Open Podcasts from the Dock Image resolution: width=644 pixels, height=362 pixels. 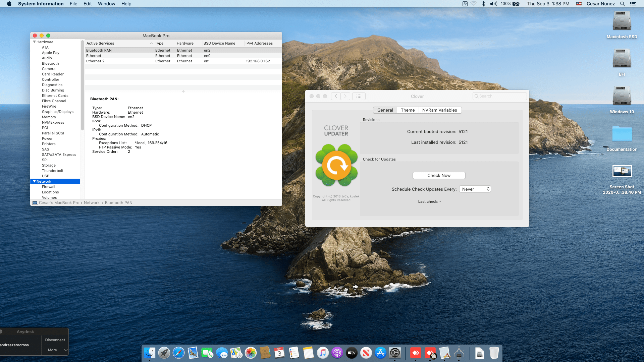click(337, 353)
